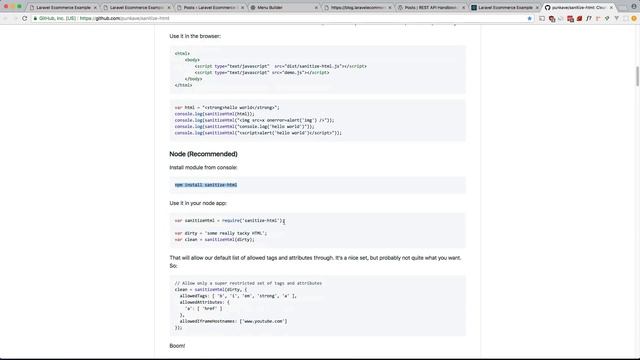Click GitHub favicon on the sanitize-html tab
This screenshot has width=640, height=360.
click(x=548, y=7)
